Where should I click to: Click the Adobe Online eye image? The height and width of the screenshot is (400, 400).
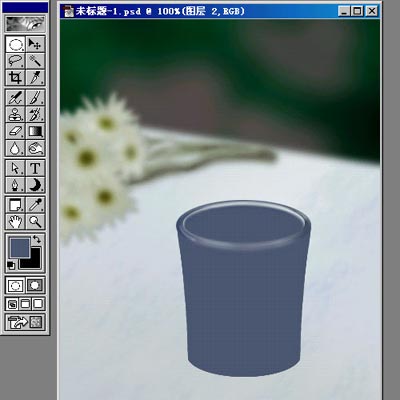point(25,24)
